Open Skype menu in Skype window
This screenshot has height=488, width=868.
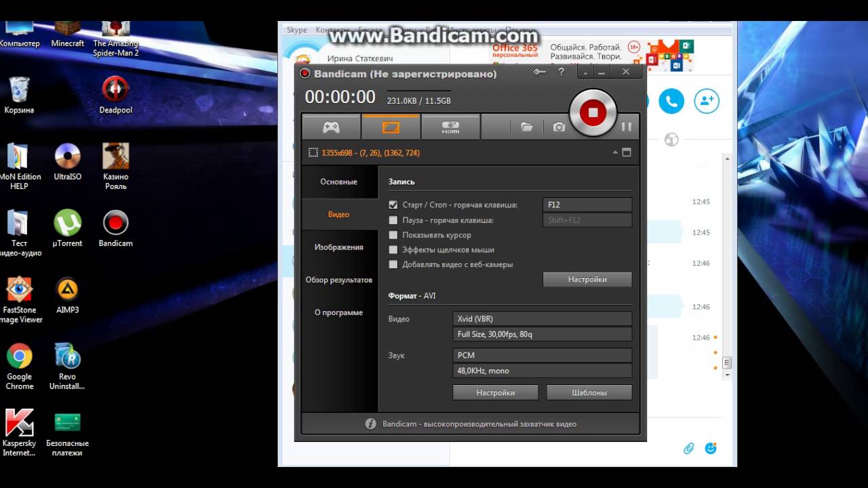point(297,30)
